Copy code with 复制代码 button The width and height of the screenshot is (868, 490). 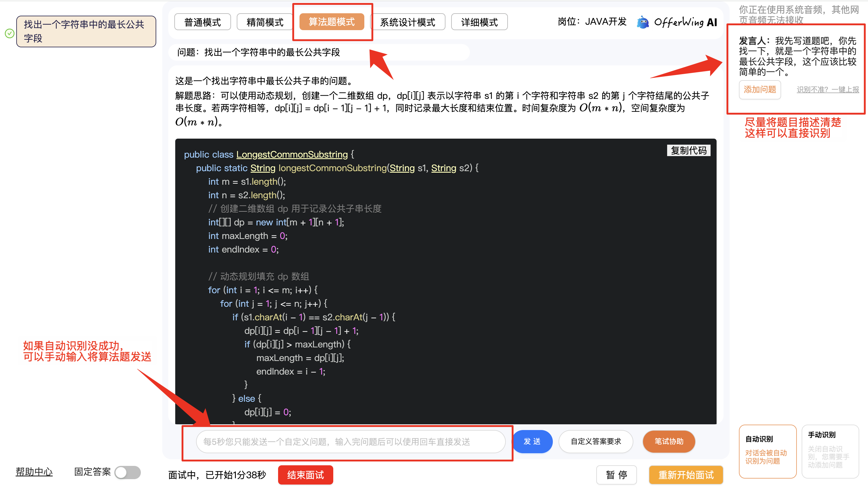tap(689, 151)
